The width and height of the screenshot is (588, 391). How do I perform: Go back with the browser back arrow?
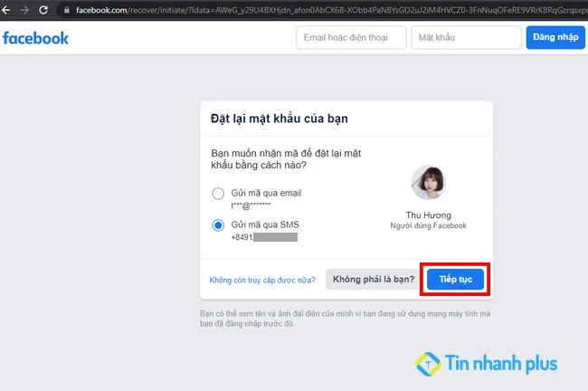[6, 10]
